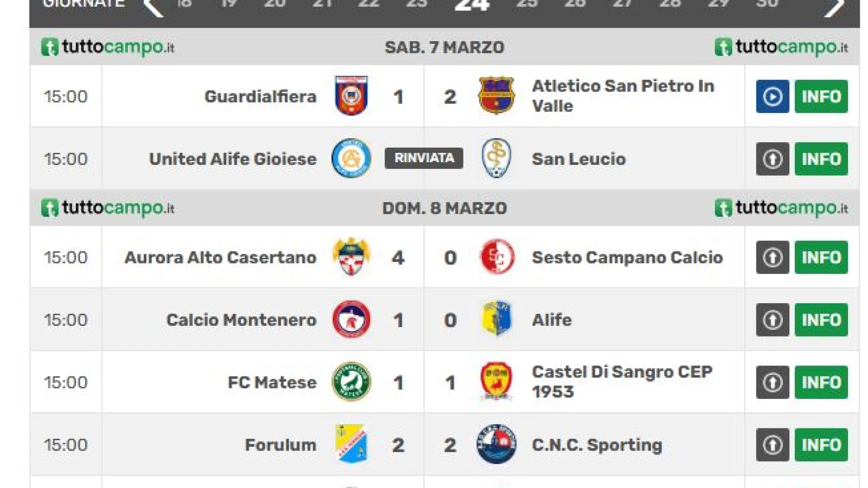Viewport: 868px width, 488px height.
Task: Open INFO for Forulum vs C.N.C. Sporting
Action: pyautogui.click(x=821, y=445)
